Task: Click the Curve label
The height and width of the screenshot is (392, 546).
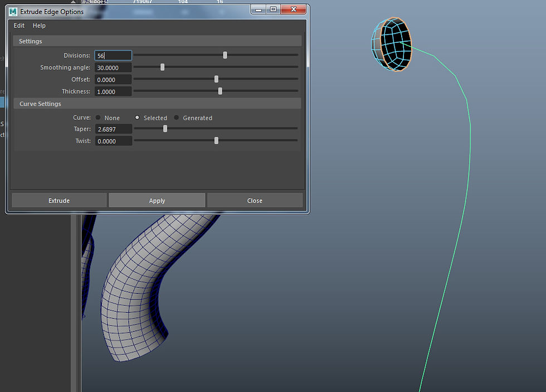Action: tap(82, 117)
